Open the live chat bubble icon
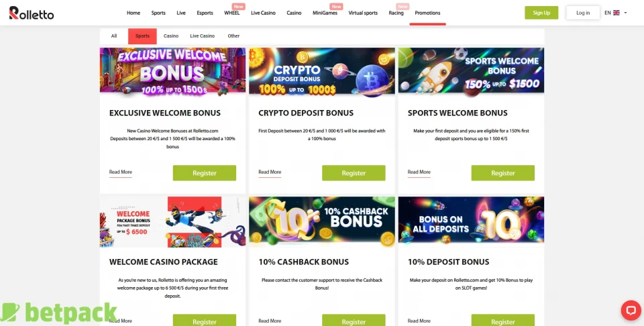The image size is (644, 326). pos(631,311)
